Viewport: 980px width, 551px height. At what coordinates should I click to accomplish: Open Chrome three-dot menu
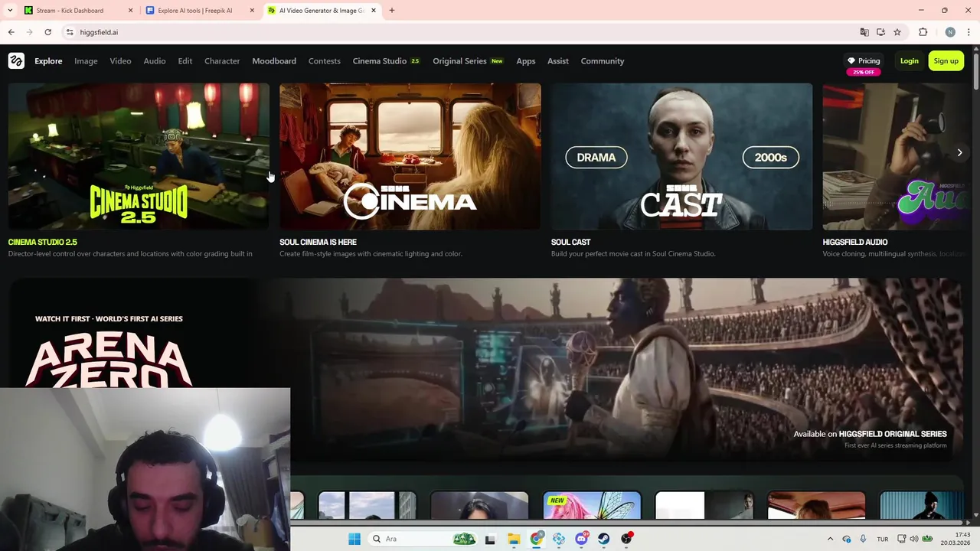[969, 32]
